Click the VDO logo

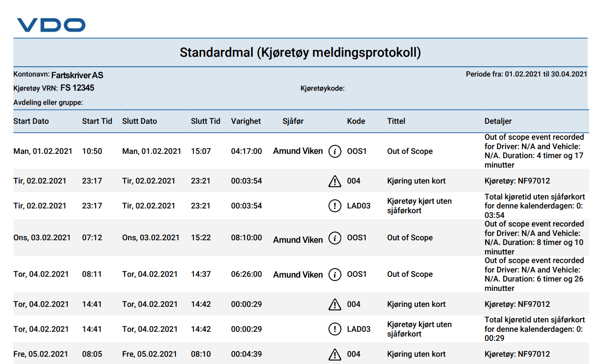[x=51, y=25]
